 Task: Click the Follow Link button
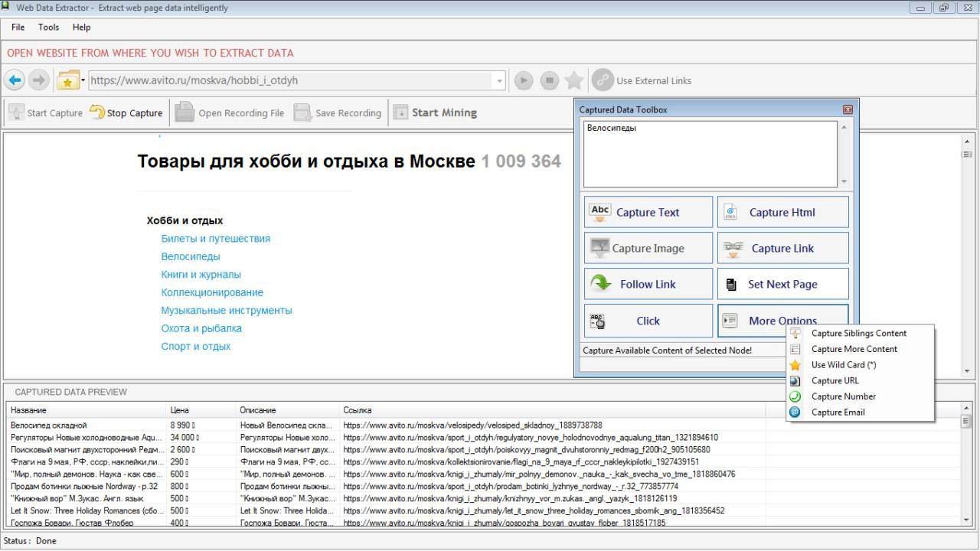tap(648, 284)
